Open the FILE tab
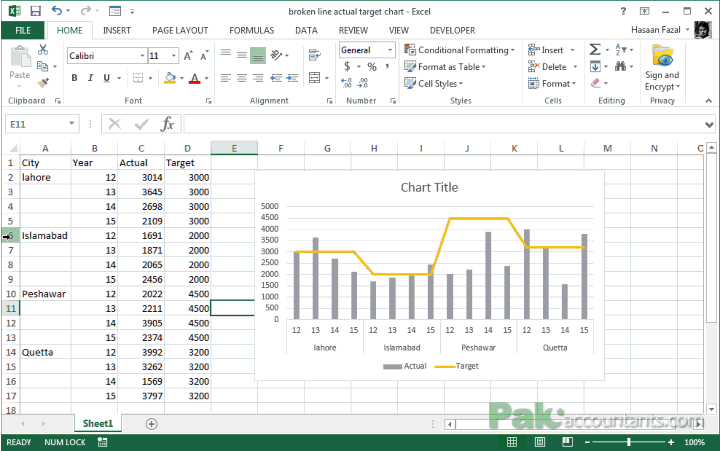 point(23,30)
